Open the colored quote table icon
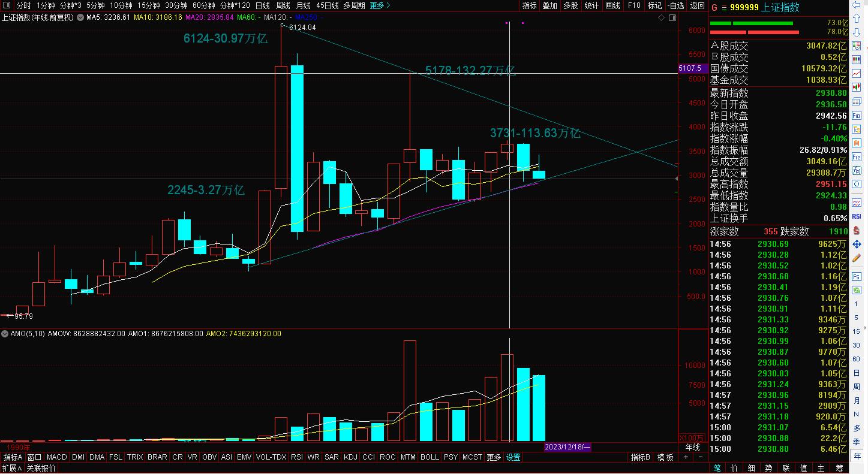The height and width of the screenshot is (474, 868). (x=856, y=60)
